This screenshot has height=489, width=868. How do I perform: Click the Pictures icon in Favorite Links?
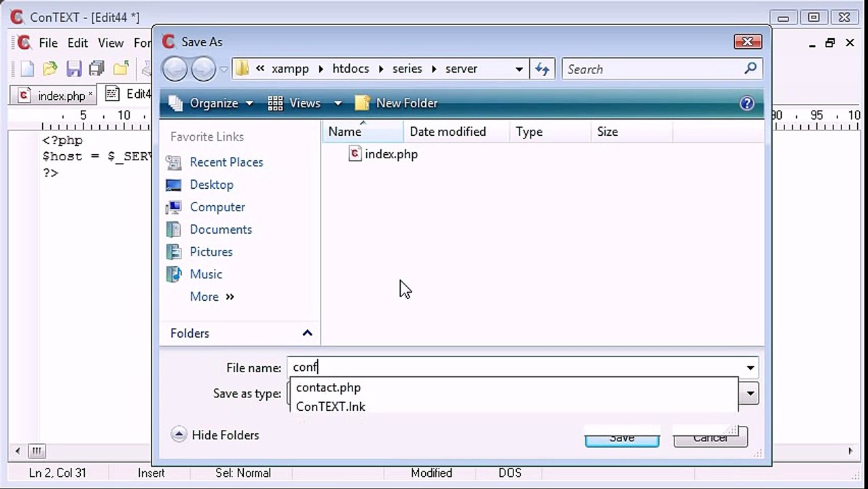point(174,252)
